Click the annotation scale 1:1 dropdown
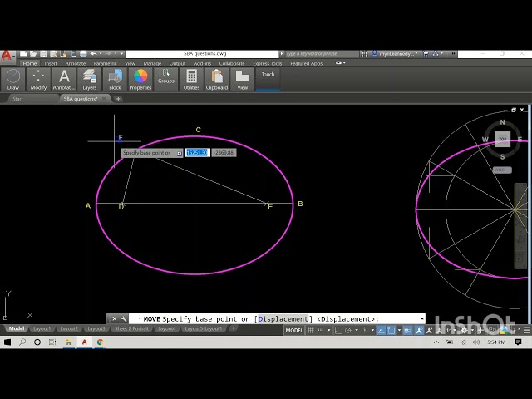 [451, 330]
